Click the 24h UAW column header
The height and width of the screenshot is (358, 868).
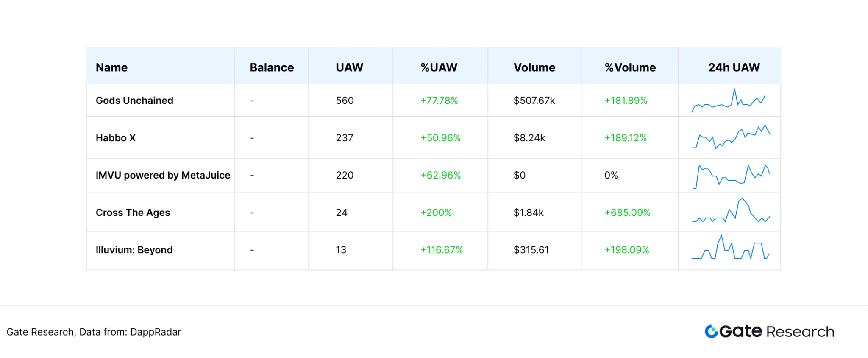[x=734, y=67]
